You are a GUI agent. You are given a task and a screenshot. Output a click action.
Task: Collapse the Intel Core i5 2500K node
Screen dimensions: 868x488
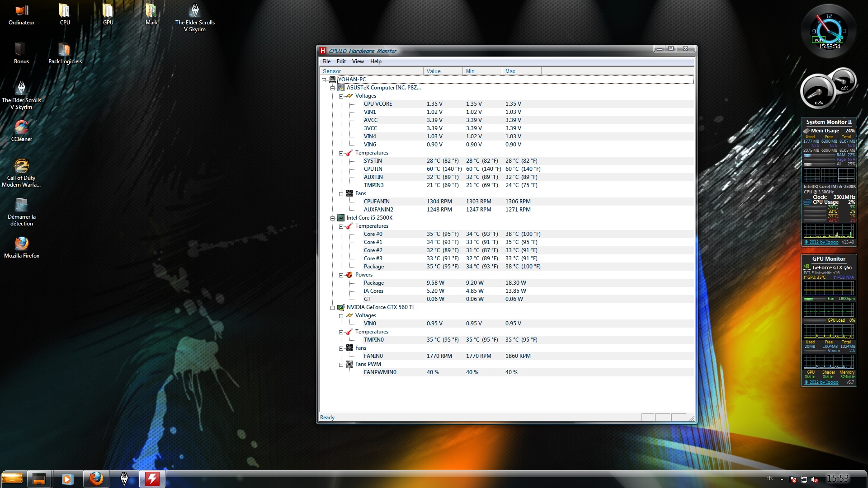[x=333, y=218]
